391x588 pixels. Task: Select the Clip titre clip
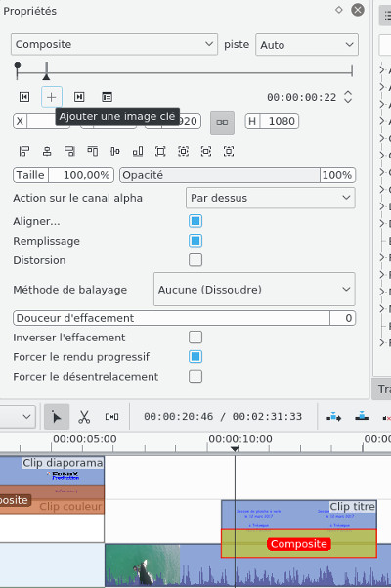(299, 515)
